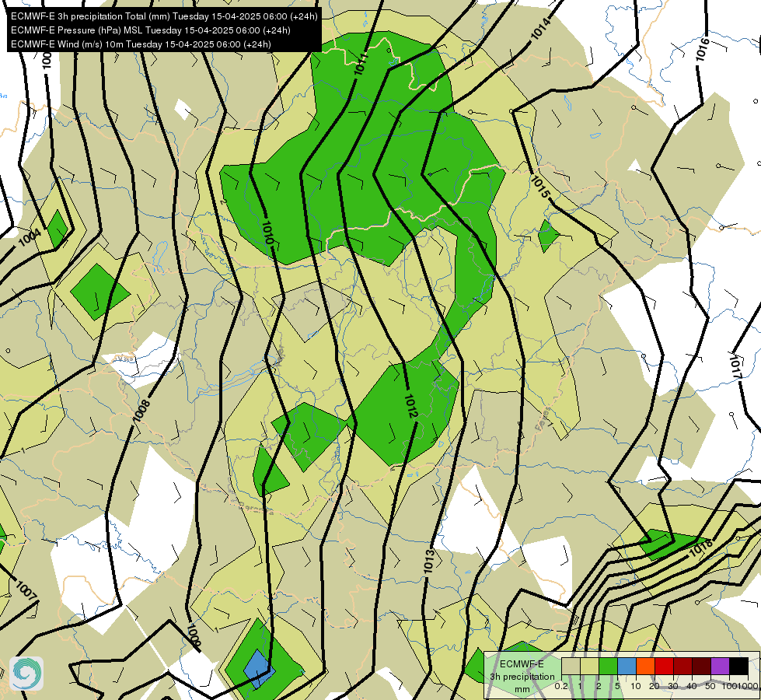Click the 1004 isobar label
This screenshot has width=761, height=700.
[x=30, y=237]
